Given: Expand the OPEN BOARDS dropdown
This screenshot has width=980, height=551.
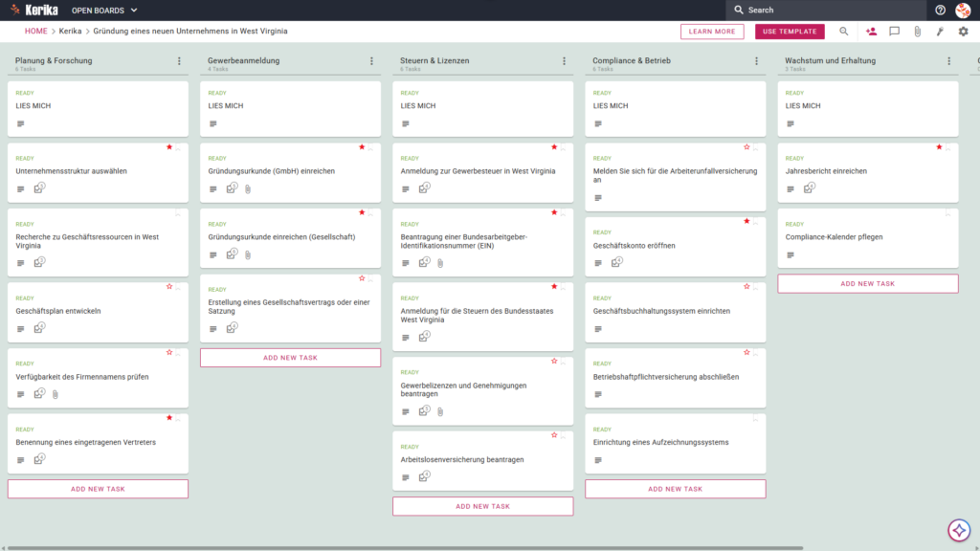Looking at the screenshot, I should (x=104, y=11).
